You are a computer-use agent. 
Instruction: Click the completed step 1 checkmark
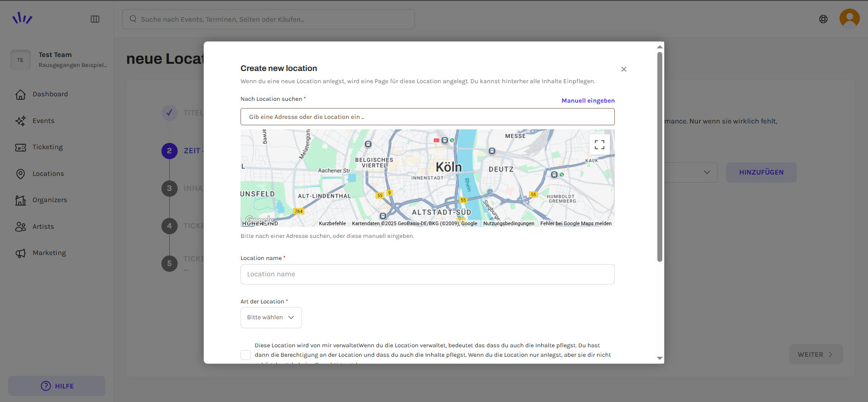[x=170, y=113]
